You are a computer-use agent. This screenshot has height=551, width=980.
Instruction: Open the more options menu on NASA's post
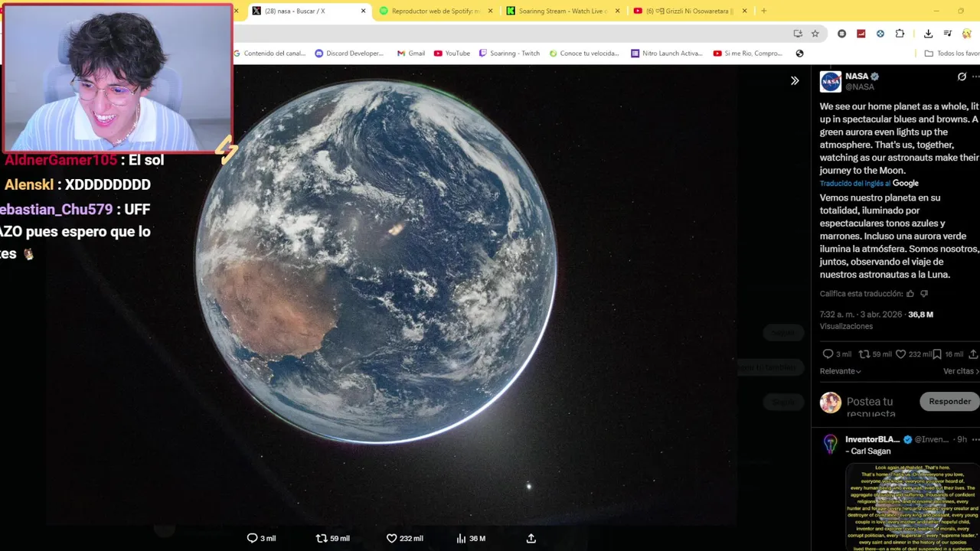(976, 77)
